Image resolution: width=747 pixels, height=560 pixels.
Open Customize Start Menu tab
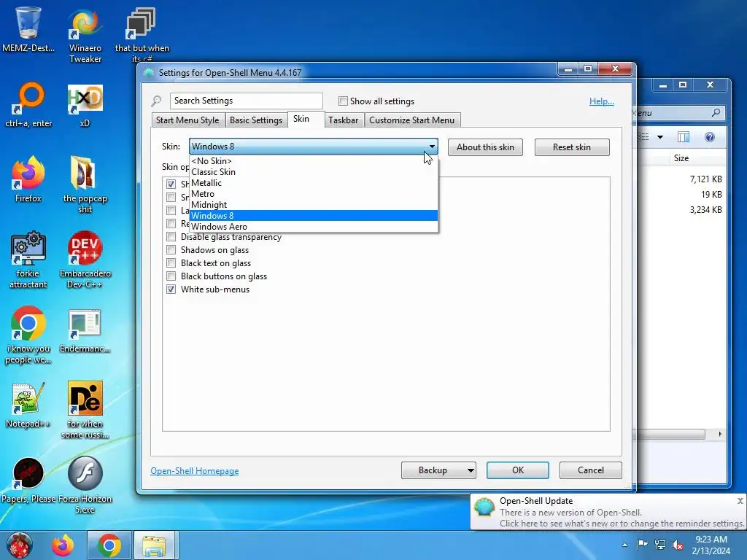point(411,120)
